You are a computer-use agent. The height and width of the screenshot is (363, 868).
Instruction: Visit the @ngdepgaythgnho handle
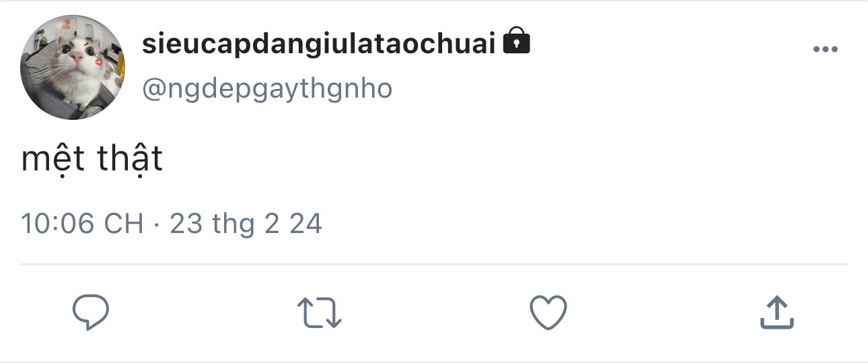(x=267, y=88)
